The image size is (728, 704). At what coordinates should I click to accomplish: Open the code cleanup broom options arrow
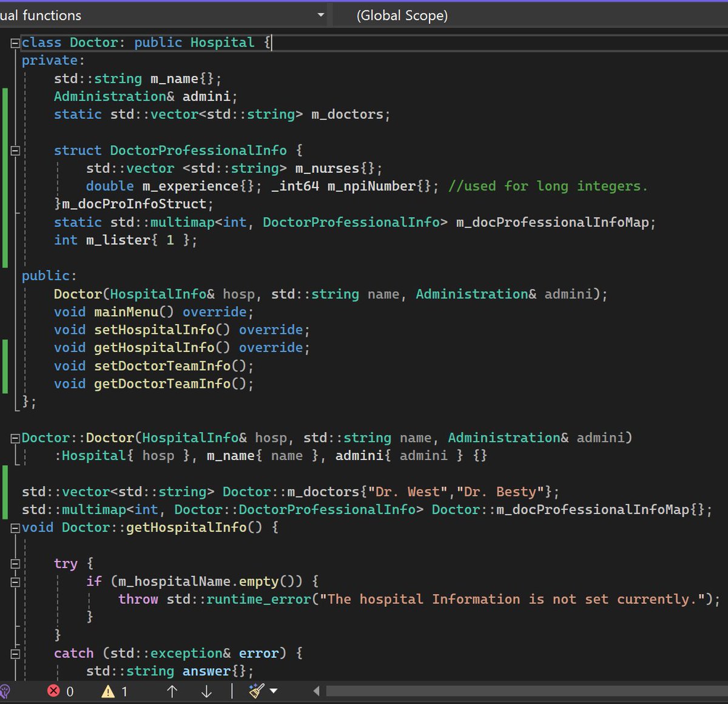(x=274, y=691)
